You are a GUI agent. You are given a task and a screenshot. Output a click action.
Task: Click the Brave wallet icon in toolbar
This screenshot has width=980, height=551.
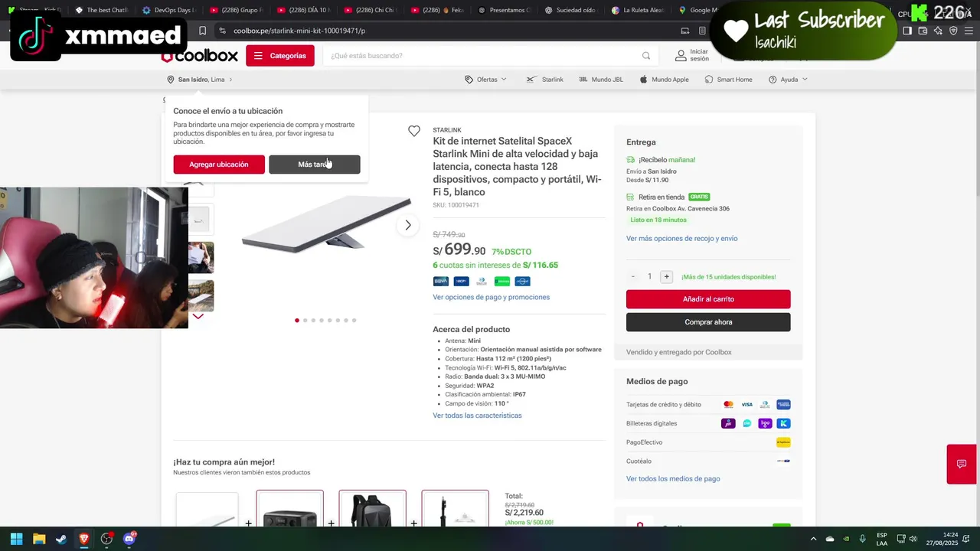(x=923, y=31)
